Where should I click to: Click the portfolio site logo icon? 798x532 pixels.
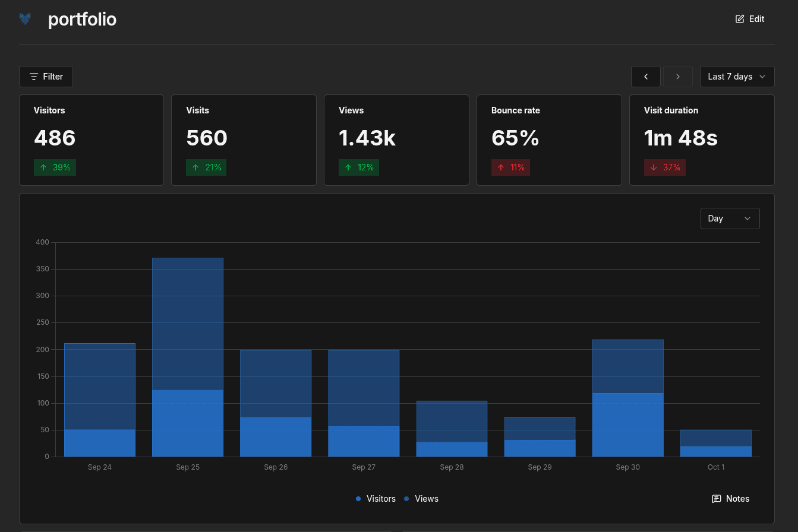(25, 19)
